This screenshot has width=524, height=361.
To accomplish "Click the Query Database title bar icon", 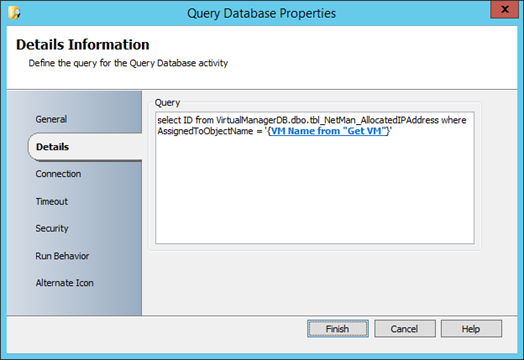I will 14,13.
